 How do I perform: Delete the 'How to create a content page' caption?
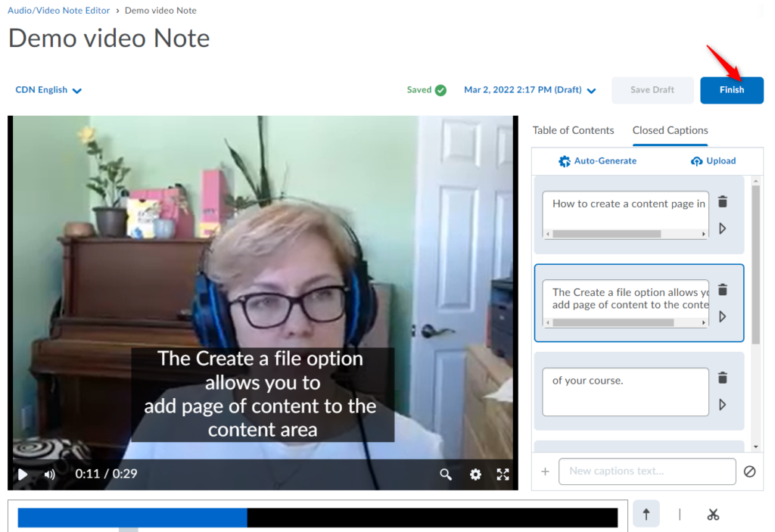[x=723, y=202]
